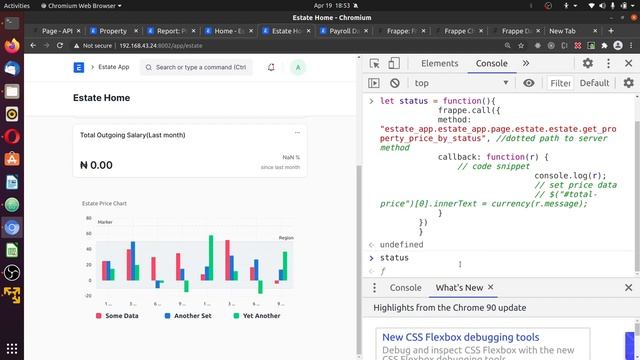Open the Default log levels dropdown
The width and height of the screenshot is (640, 360).
pos(594,83)
